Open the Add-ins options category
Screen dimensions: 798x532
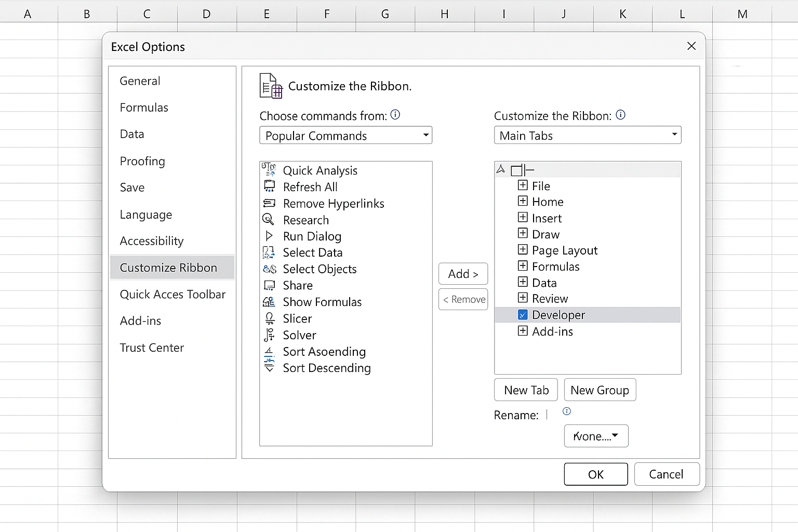(172, 321)
